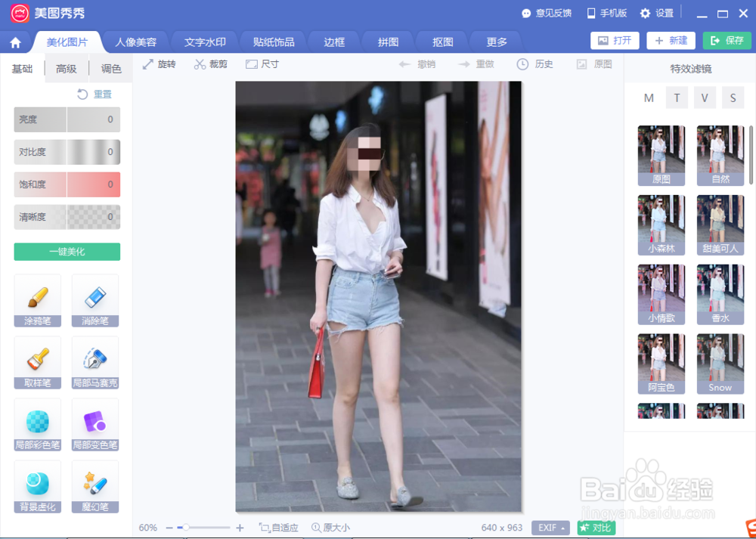Image resolution: width=756 pixels, height=539 pixels.
Task: Apply the 小森林 filter thumbnail
Action: [x=661, y=225]
